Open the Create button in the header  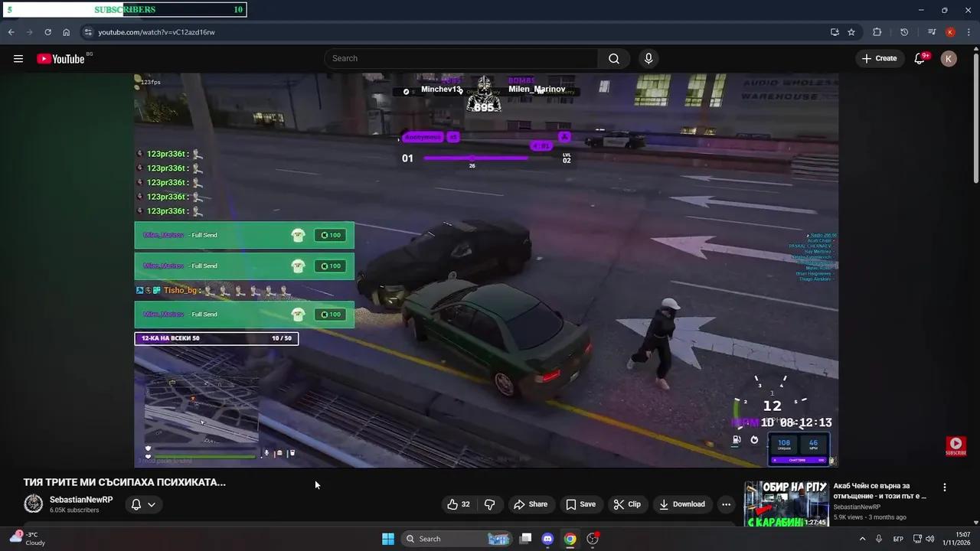click(x=880, y=58)
